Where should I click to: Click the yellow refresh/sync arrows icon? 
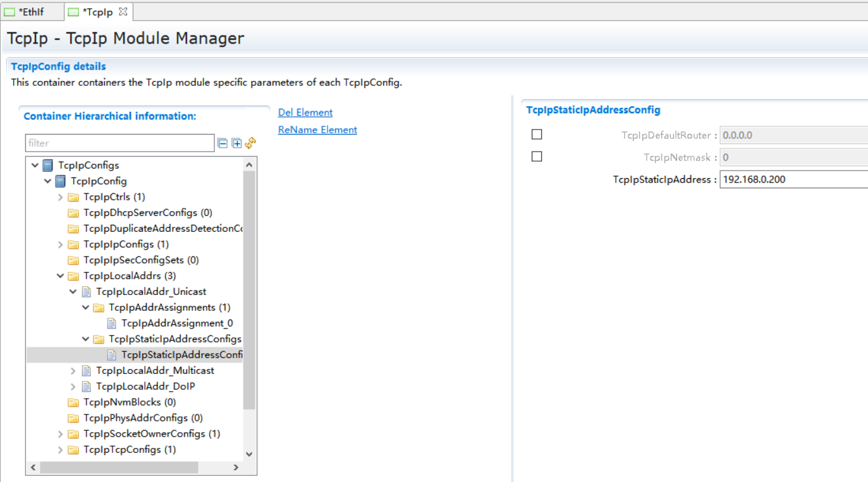click(250, 143)
